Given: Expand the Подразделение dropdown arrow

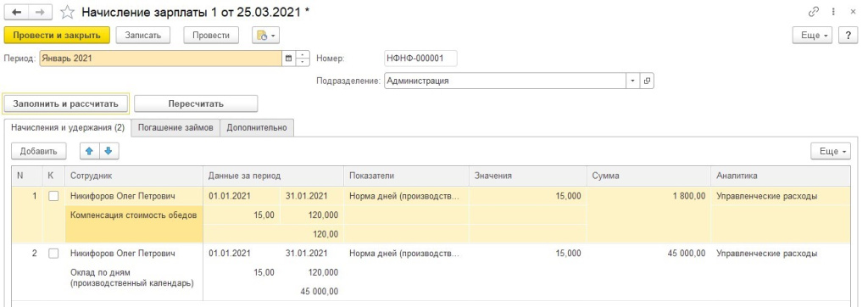Looking at the screenshot, I should [x=633, y=81].
